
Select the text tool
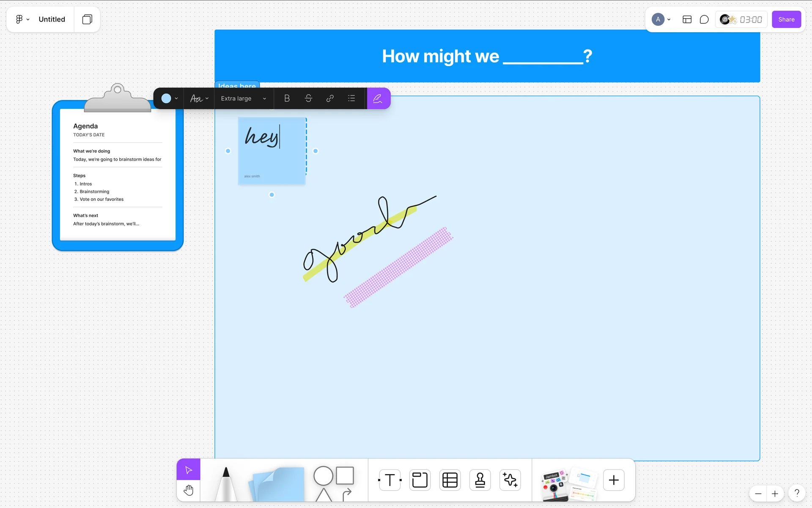(x=390, y=480)
